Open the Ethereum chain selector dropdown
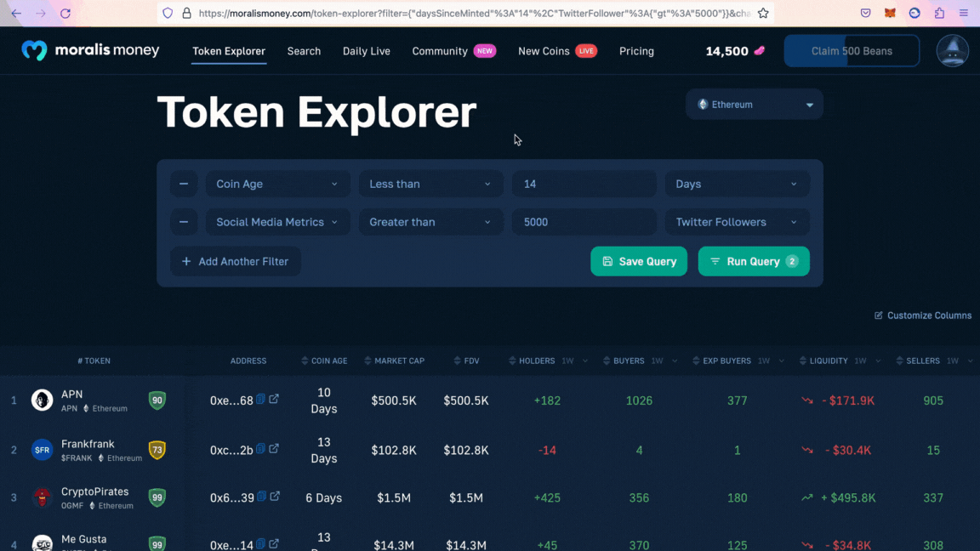The image size is (980, 551). [755, 105]
